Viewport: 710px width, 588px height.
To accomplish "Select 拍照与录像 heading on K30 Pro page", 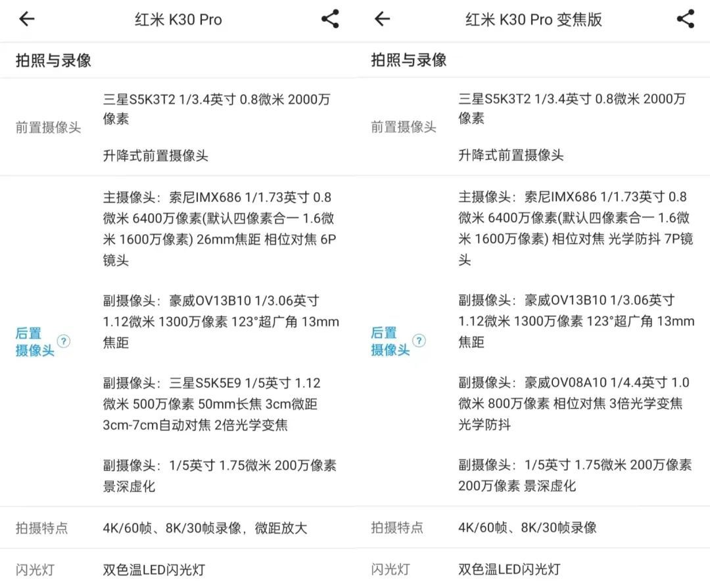I will pos(53,61).
